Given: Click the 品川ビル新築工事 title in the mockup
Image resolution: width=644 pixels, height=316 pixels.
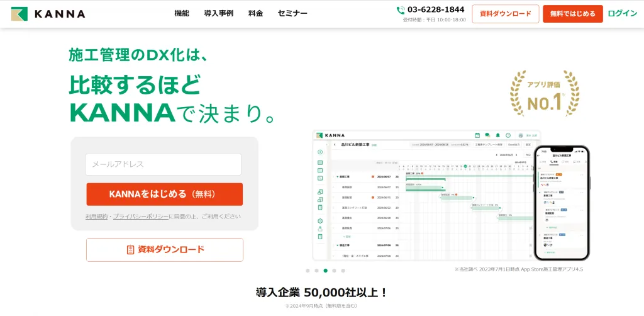Looking at the screenshot, I should 355,145.
